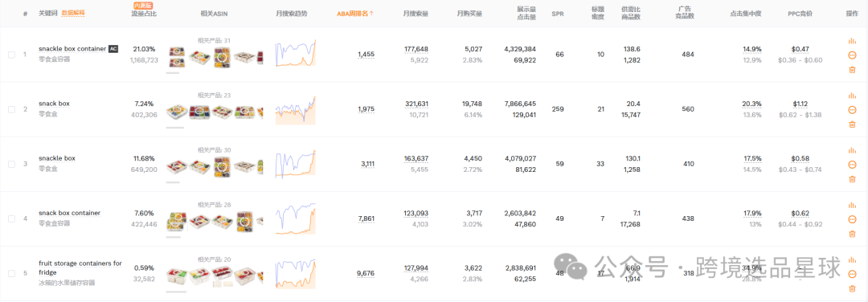The image size is (868, 302).
Task: Open bar chart icon for snackle box container
Action: (852, 41)
